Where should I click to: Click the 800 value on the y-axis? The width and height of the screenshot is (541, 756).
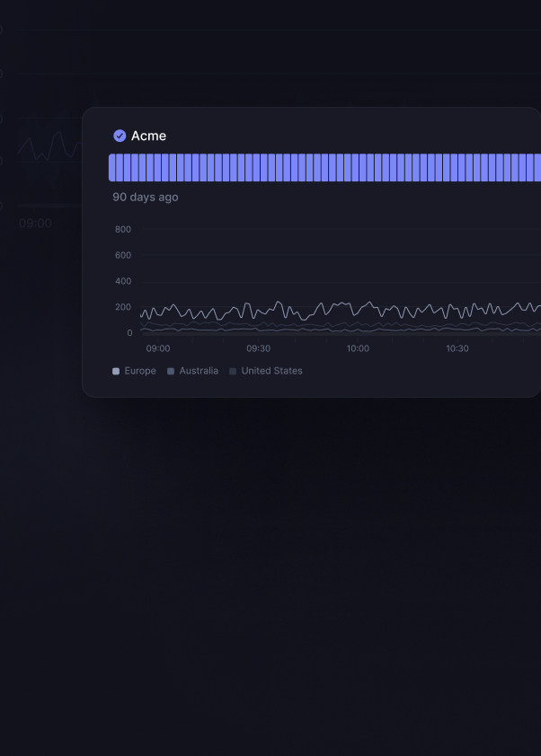[123, 230]
